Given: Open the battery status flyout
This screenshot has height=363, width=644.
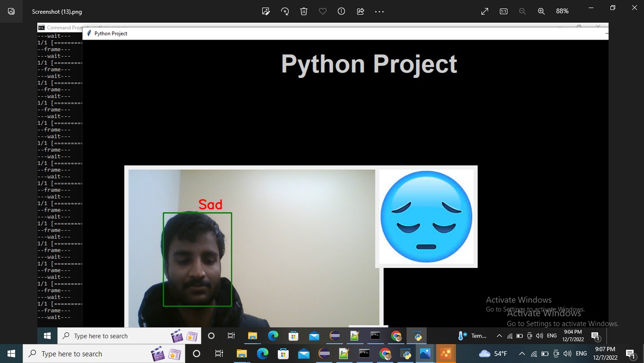Looking at the screenshot, I should 544,354.
